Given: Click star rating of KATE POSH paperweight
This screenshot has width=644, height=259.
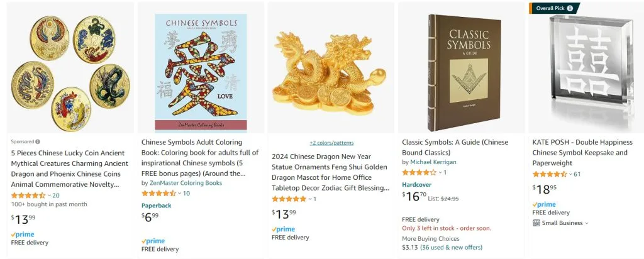Looking at the screenshot, I should point(549,174).
